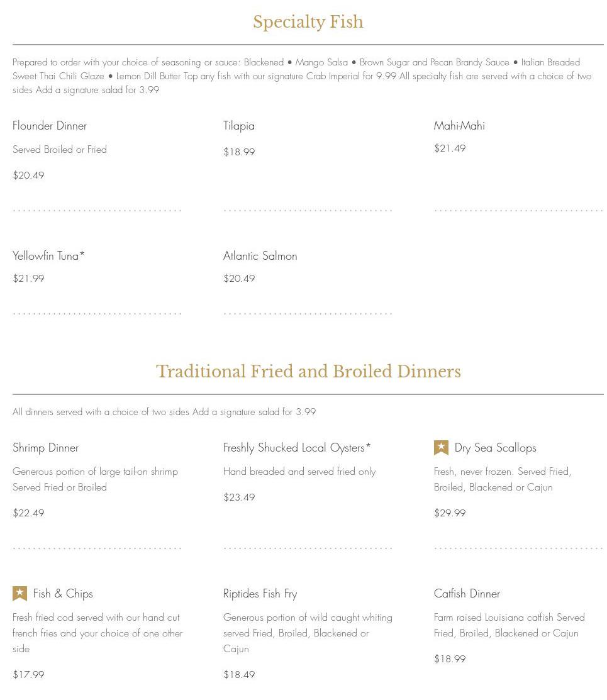Viewport: 607px width, 700px height.
Task: Click the $29.99 scallops price
Action: click(x=450, y=513)
